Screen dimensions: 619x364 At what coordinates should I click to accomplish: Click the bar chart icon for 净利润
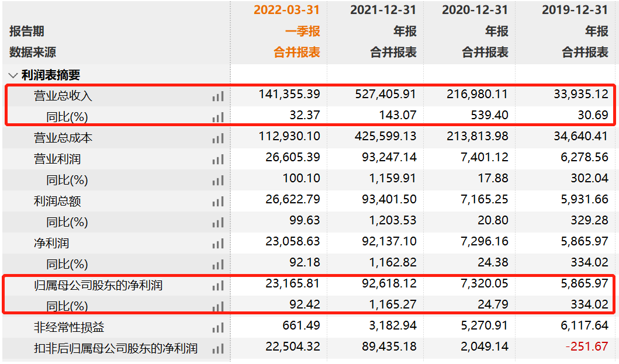coord(218,244)
